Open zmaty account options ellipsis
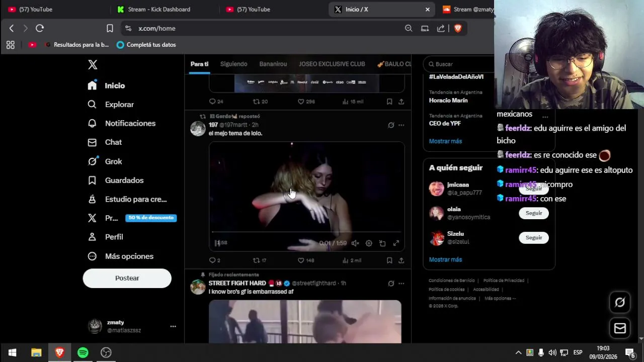This screenshot has height=362, width=644. pyautogui.click(x=173, y=326)
